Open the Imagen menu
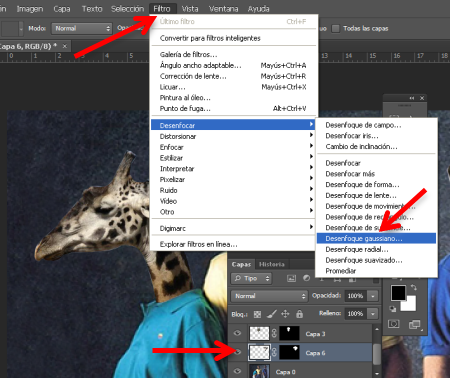Image resolution: width=450 pixels, height=378 pixels. tap(30, 9)
